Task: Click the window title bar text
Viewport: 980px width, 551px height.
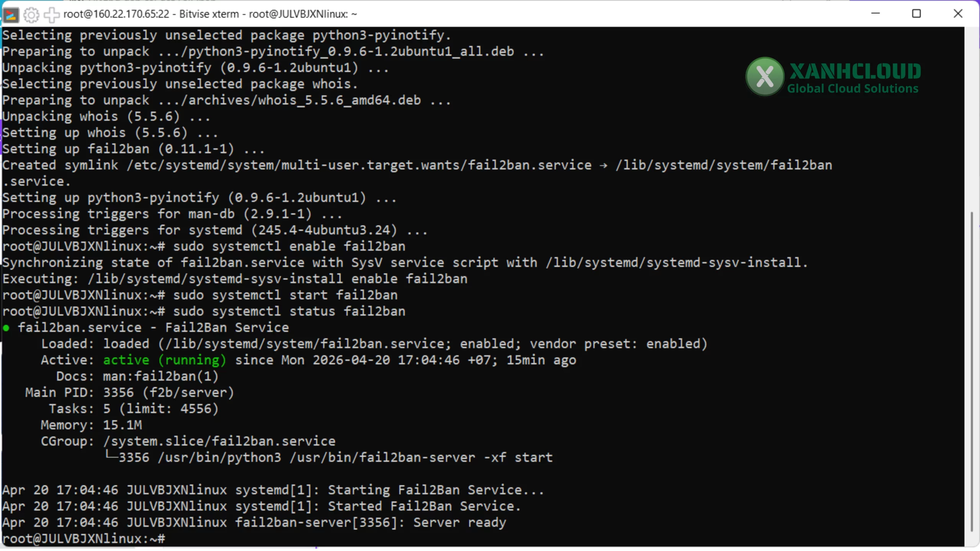Action: tap(210, 14)
